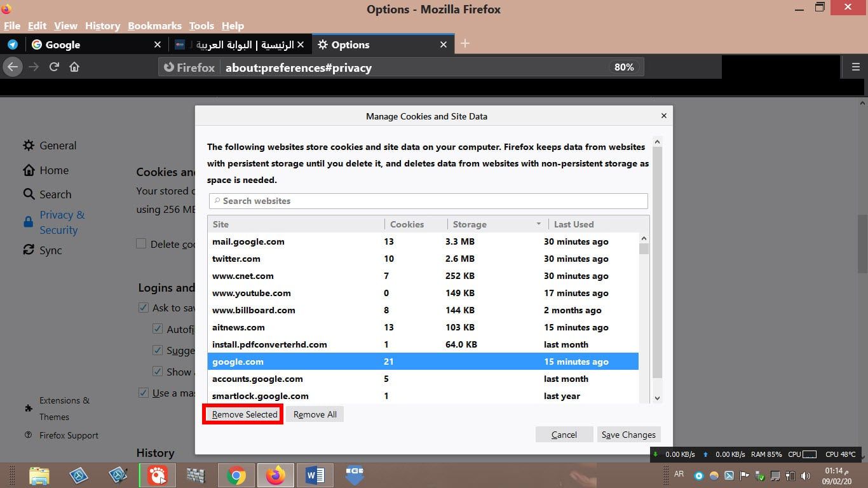Open the brick wall firewall taskbar icon
The width and height of the screenshot is (868, 488).
[x=196, y=475]
